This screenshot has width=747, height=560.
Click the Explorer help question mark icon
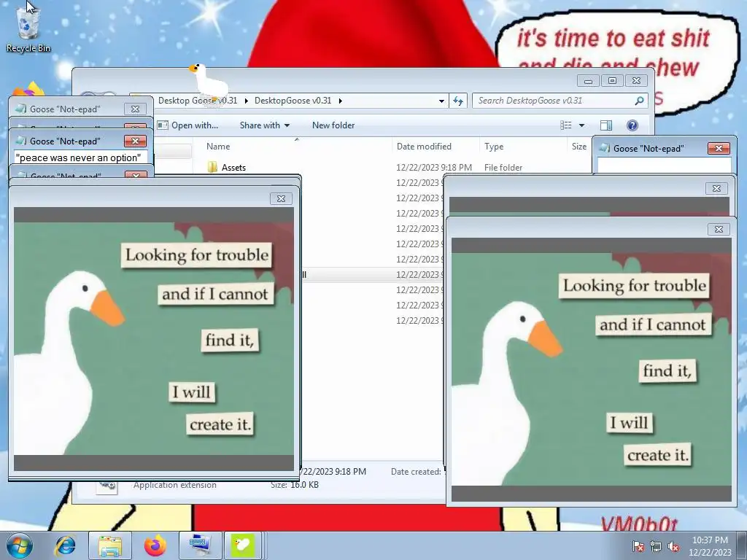pyautogui.click(x=632, y=125)
